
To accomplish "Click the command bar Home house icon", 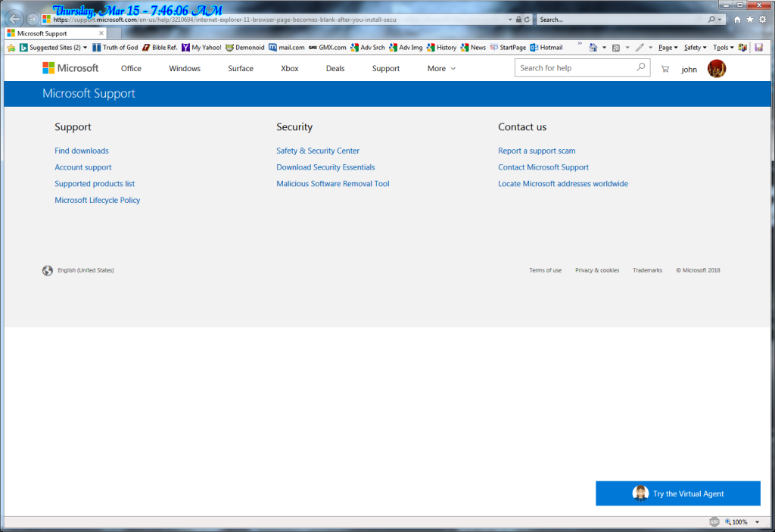I will point(593,48).
